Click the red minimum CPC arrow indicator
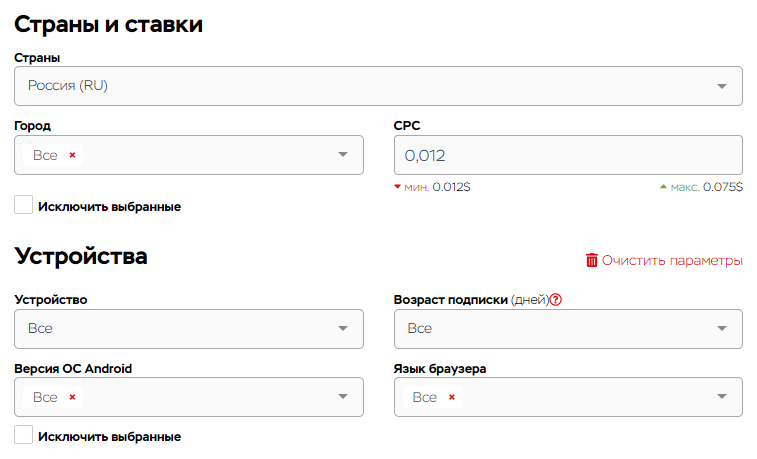 click(x=397, y=187)
